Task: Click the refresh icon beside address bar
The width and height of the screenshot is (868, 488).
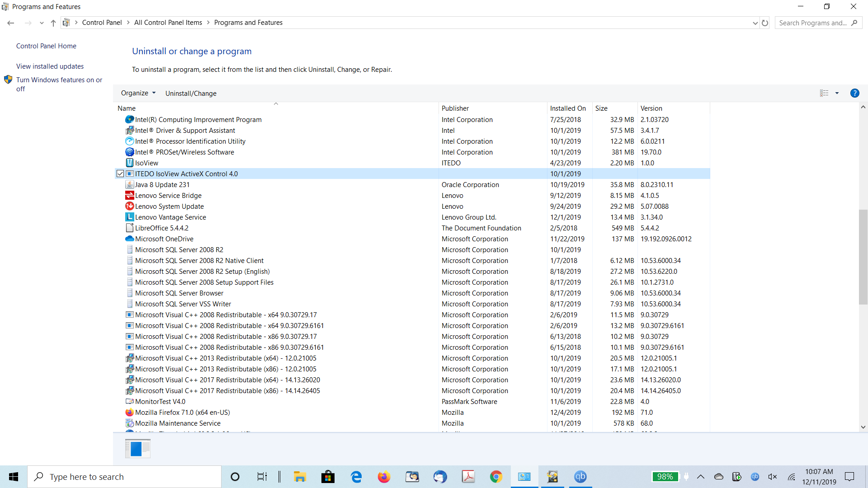Action: pos(765,23)
